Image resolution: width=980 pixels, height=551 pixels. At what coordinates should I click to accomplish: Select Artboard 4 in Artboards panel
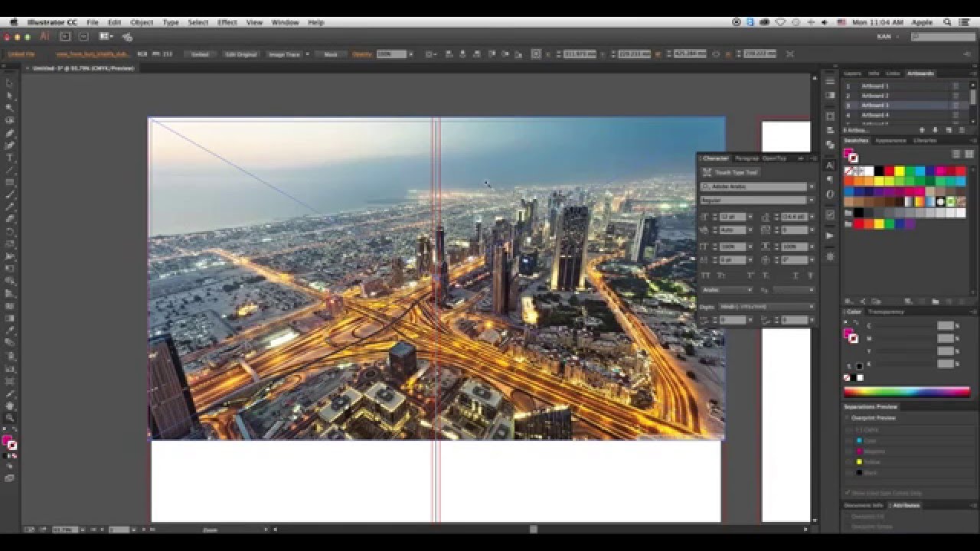[x=900, y=115]
